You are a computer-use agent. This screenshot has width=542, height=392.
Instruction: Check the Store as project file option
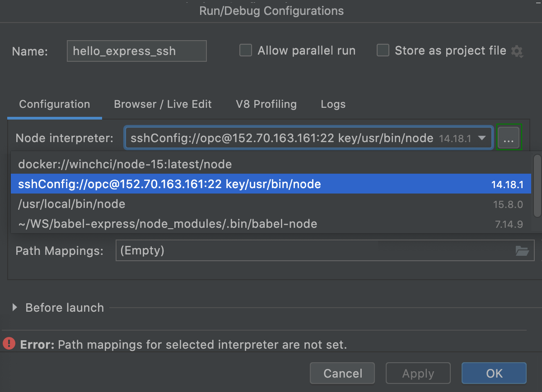383,51
